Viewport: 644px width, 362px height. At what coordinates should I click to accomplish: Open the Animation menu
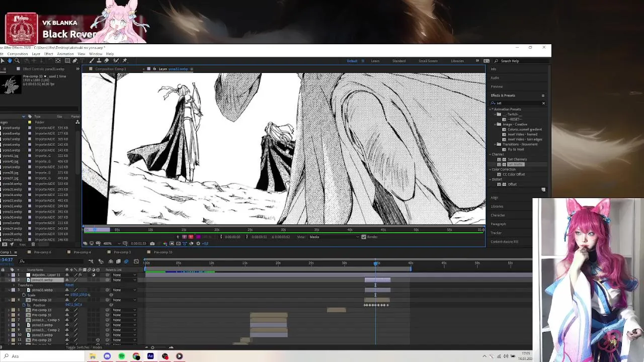click(65, 54)
